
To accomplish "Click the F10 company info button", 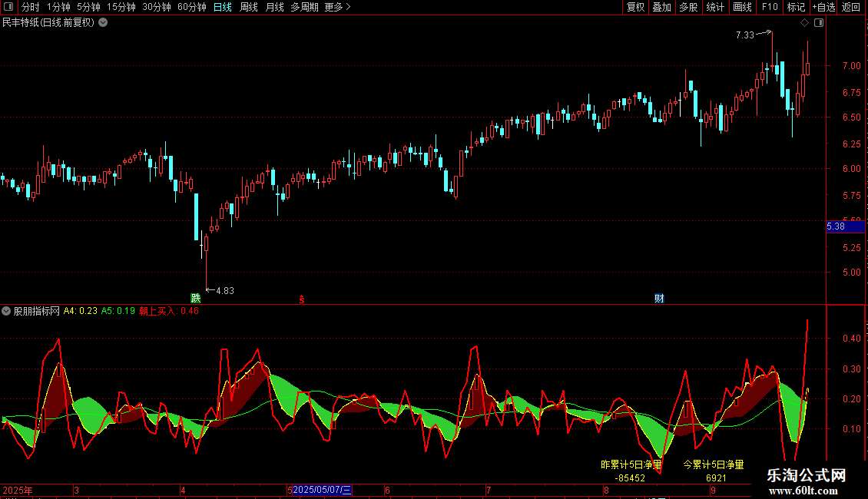I will click(x=770, y=7).
